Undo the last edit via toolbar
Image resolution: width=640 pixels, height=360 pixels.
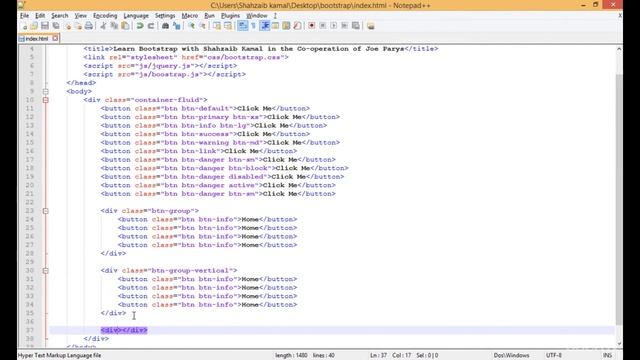point(140,26)
